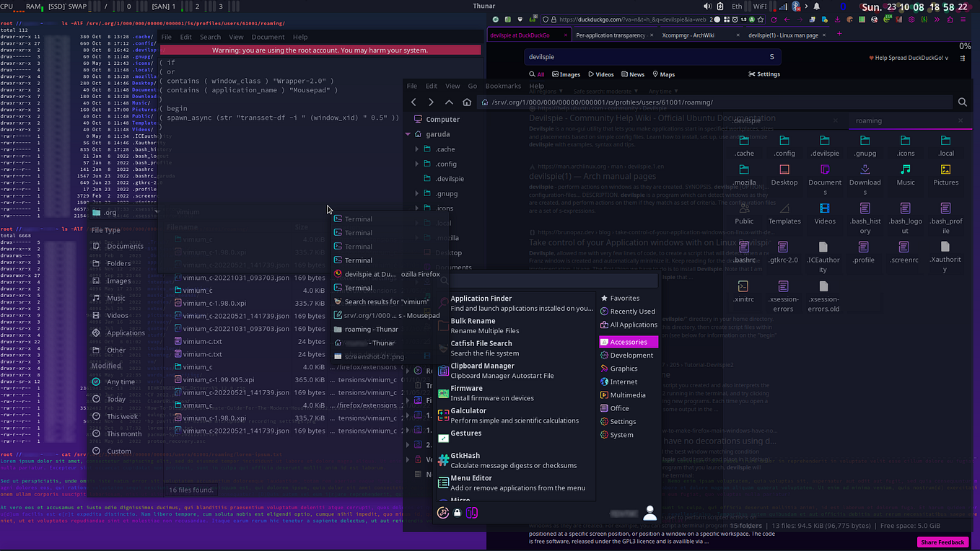The width and height of the screenshot is (980, 551).
Task: Open Bookmarks menu in Thunar
Action: [x=503, y=86]
